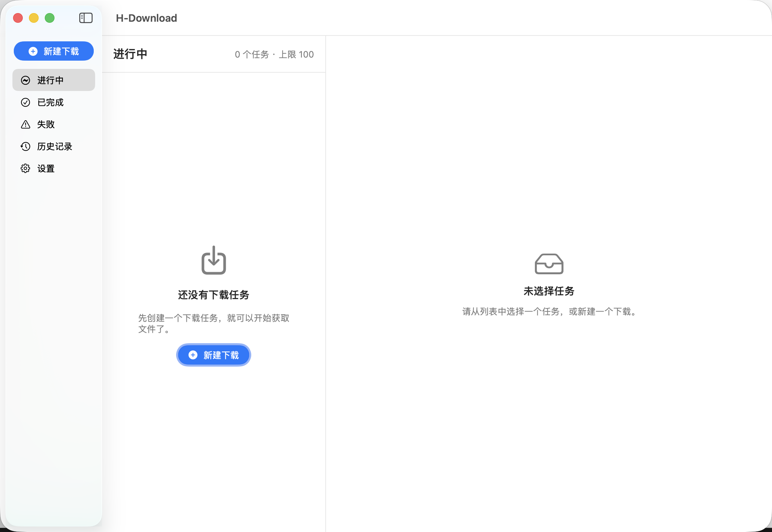Click the 进行中 header title
This screenshot has height=532, width=772.
tap(130, 54)
